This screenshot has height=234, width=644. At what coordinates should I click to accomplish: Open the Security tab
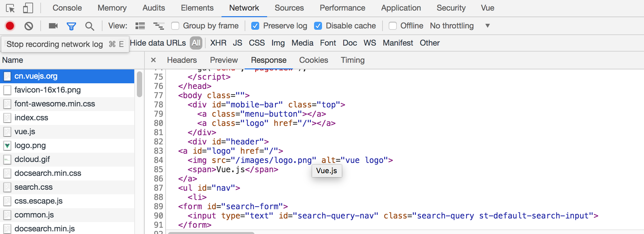(451, 8)
